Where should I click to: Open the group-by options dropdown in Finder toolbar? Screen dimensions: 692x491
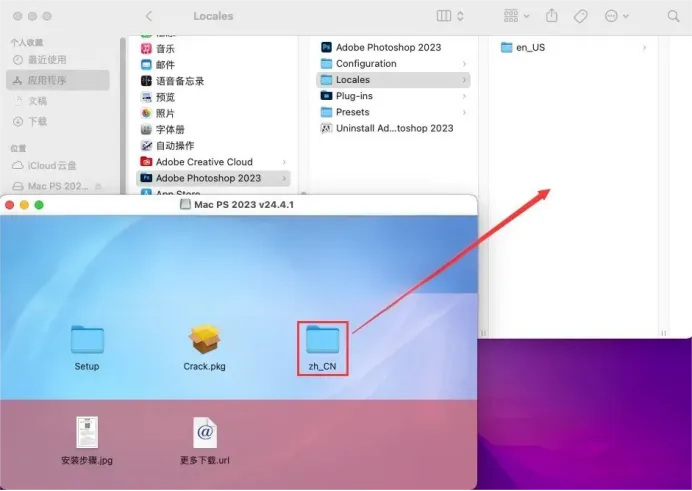pyautogui.click(x=516, y=16)
